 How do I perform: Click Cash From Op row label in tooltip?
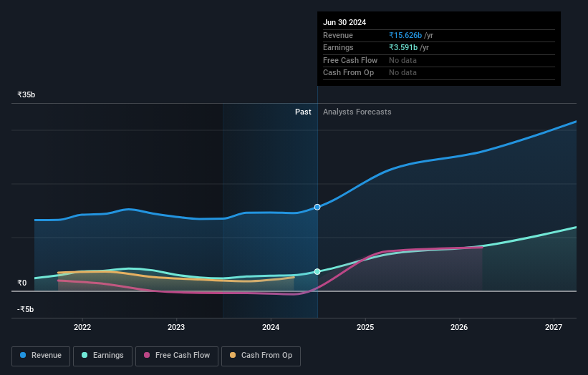pos(348,73)
